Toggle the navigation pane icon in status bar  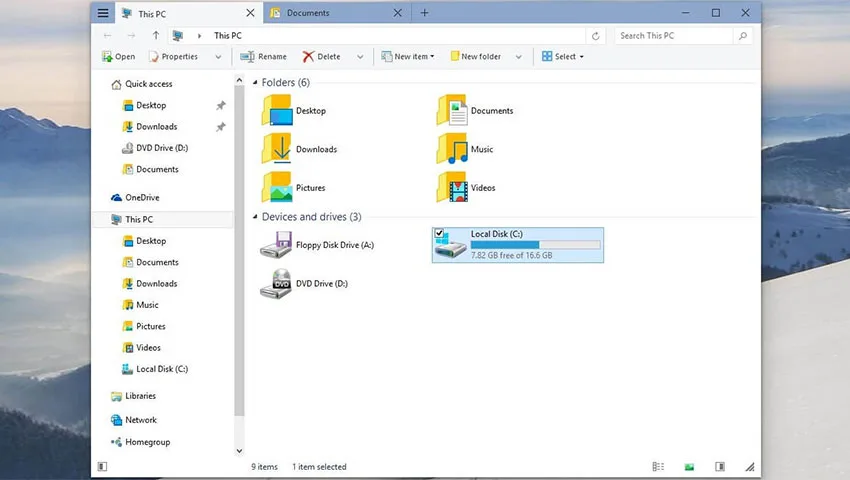point(102,466)
